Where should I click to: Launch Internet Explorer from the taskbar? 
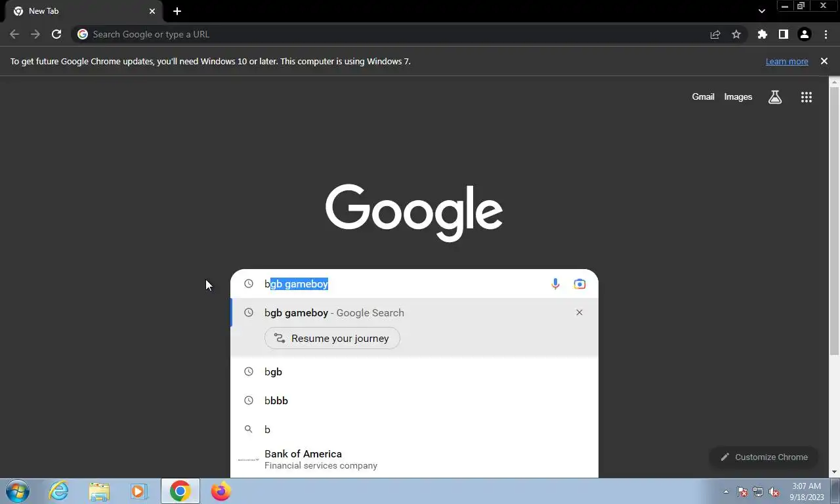point(58,491)
